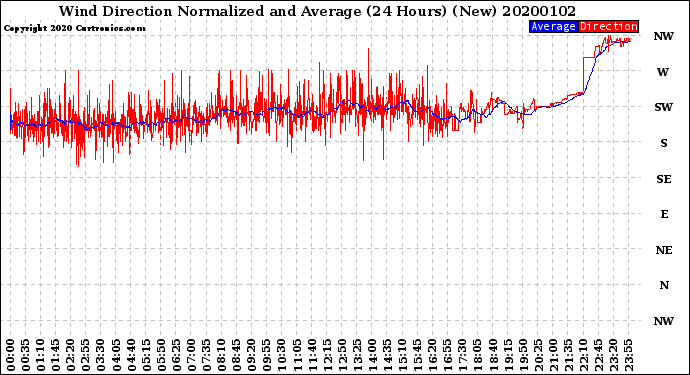Click the chart title text
This screenshot has width=690, height=375.
coord(317,11)
